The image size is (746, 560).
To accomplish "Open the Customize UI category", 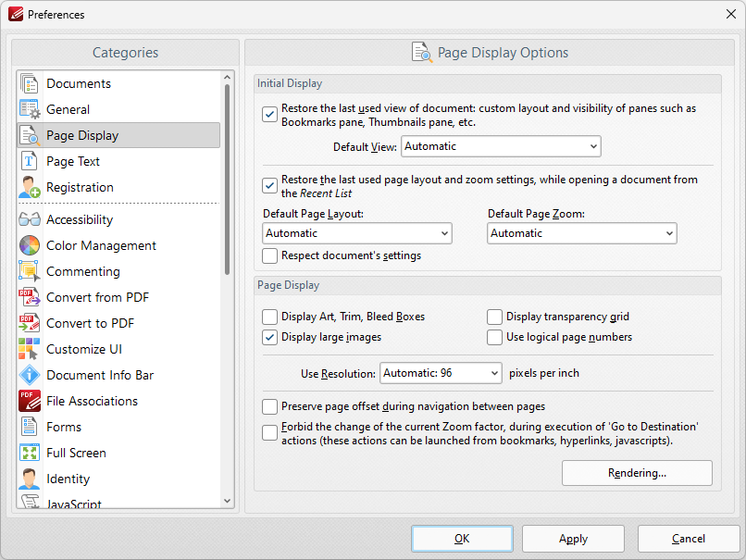I will (119, 349).
